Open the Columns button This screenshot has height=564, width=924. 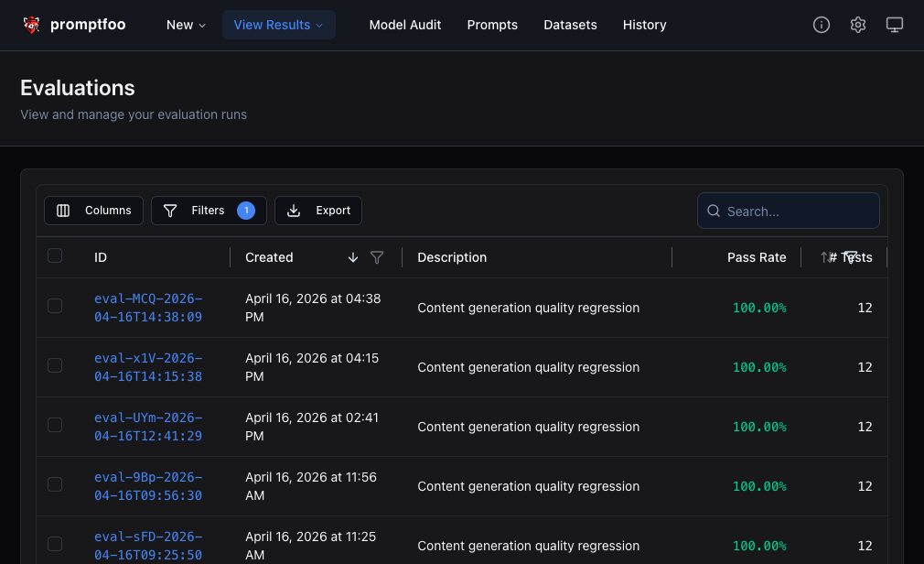pyautogui.click(x=93, y=211)
